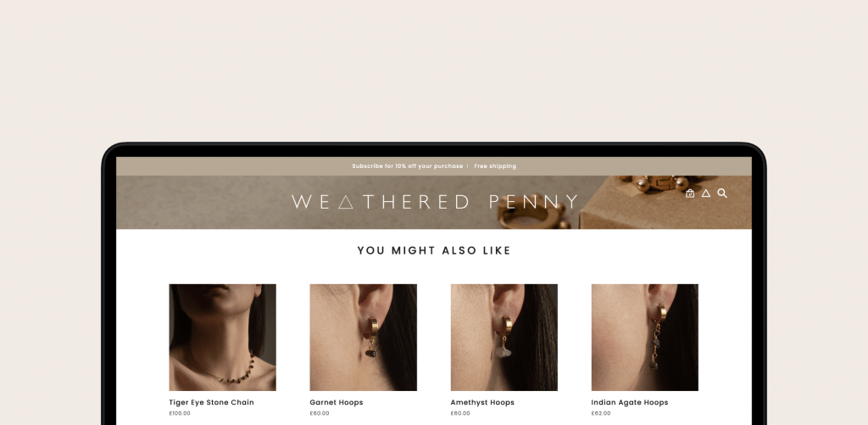The height and width of the screenshot is (425, 868).
Task: Open the Tiger Eye Stone Chain photo
Action: click(223, 338)
